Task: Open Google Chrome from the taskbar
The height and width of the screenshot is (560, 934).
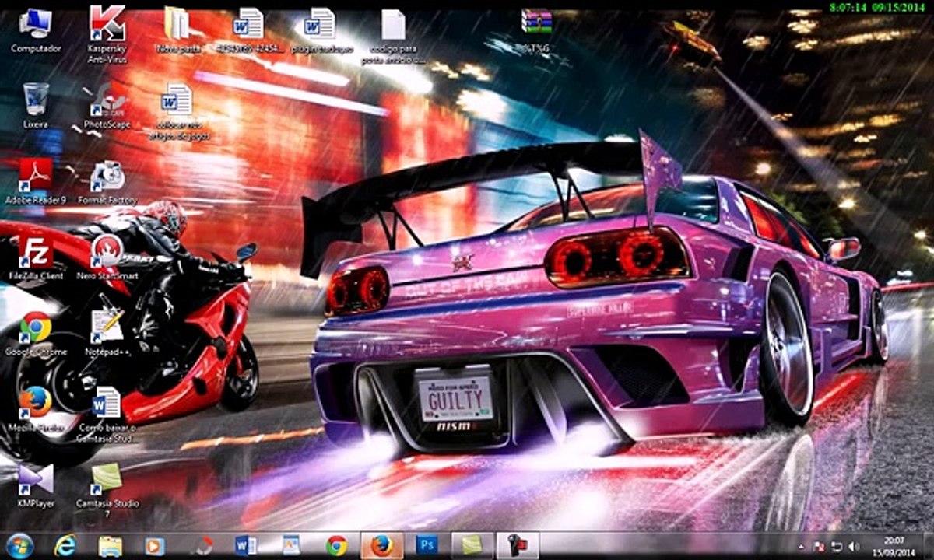Action: point(336,546)
